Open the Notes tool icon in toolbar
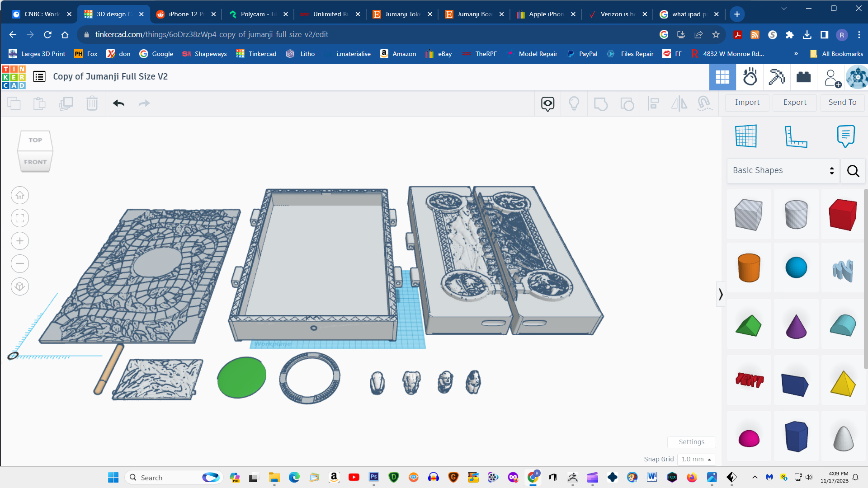The image size is (868, 488). tap(547, 104)
